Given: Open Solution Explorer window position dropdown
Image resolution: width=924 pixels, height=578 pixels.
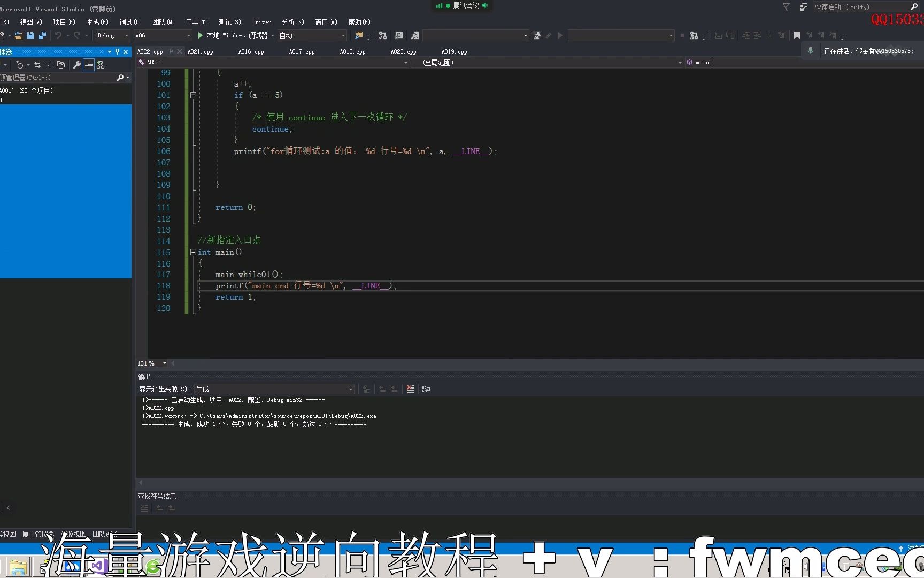Looking at the screenshot, I should pos(110,52).
